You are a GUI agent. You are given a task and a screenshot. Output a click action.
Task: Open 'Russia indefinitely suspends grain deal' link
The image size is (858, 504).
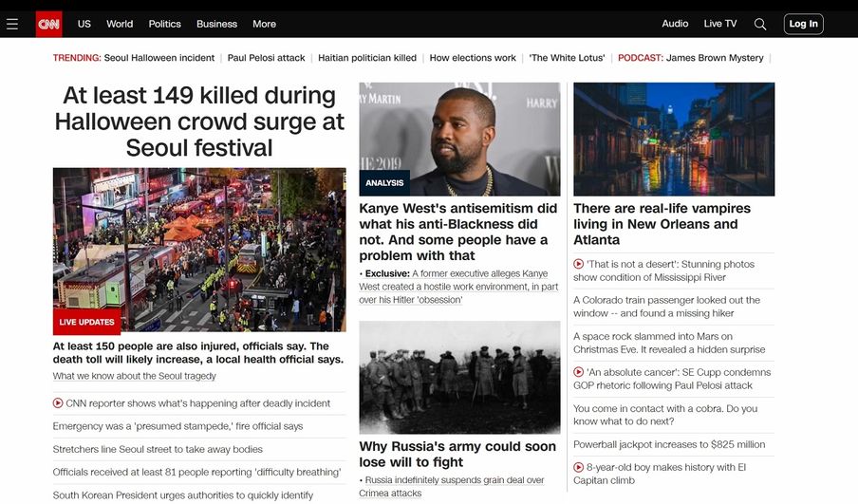pyautogui.click(x=452, y=487)
